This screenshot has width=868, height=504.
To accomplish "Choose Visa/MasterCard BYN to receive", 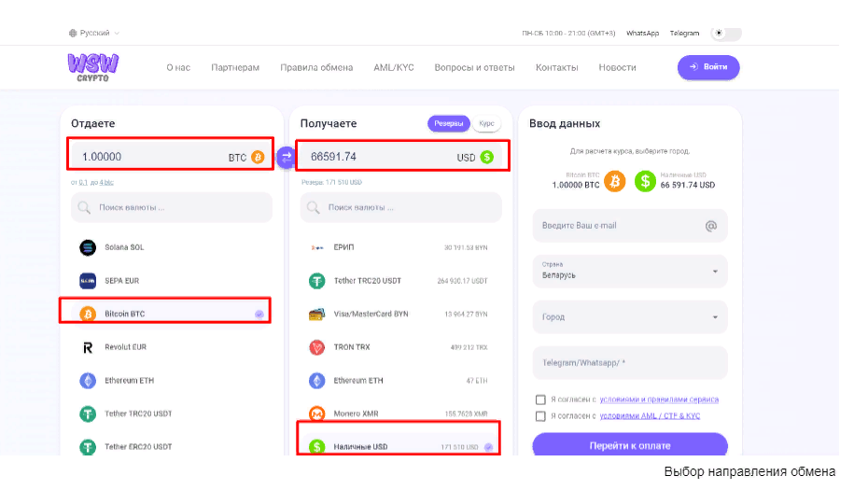I will pyautogui.click(x=371, y=315).
